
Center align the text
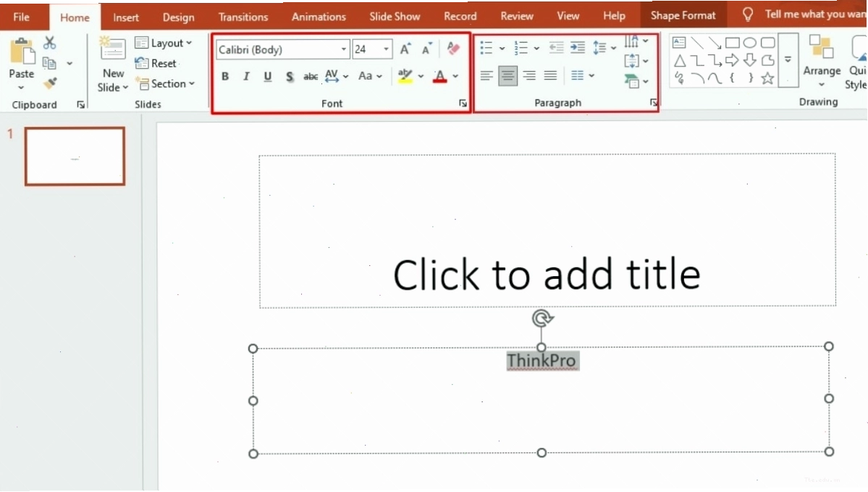(x=507, y=75)
